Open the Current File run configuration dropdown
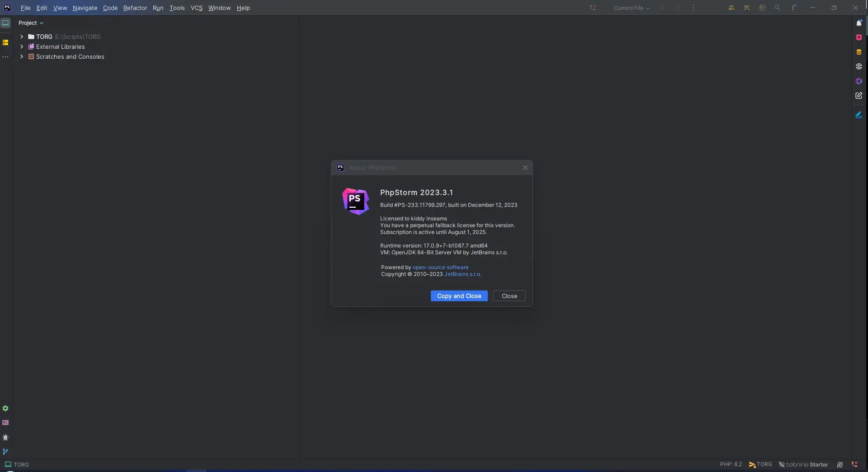Image resolution: width=868 pixels, height=472 pixels. point(632,8)
